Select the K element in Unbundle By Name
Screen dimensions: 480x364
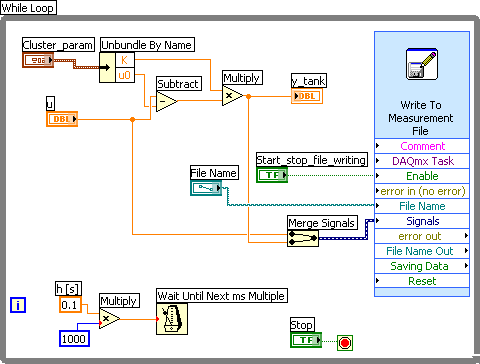coord(125,60)
